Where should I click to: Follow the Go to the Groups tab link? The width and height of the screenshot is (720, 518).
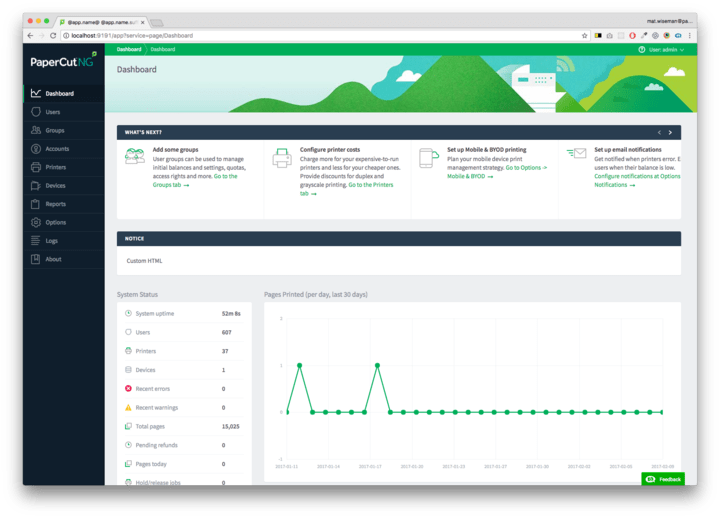pos(195,180)
